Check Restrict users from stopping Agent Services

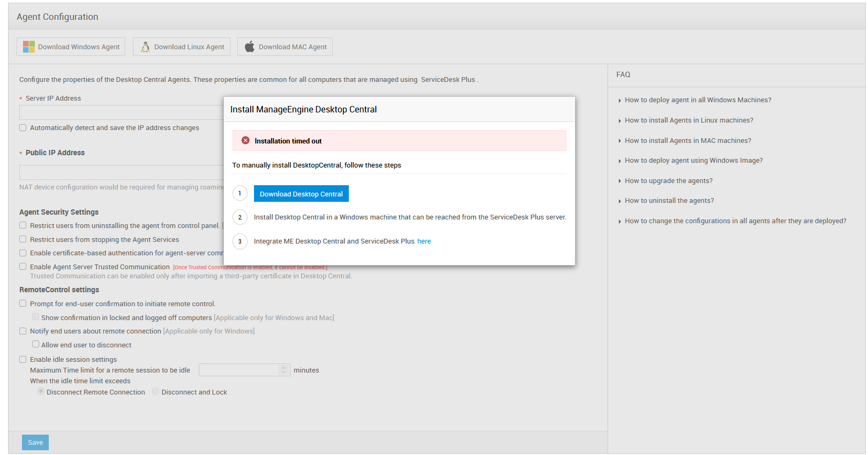23,239
